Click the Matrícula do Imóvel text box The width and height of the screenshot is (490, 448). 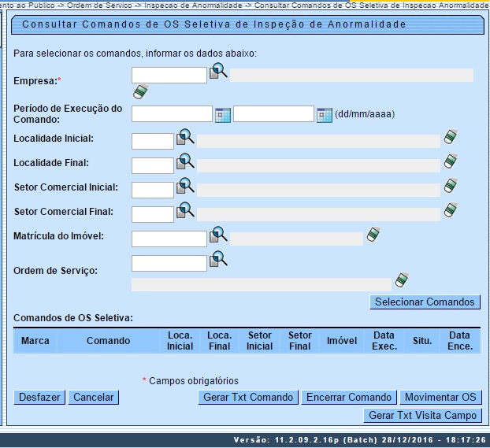[x=169, y=239]
